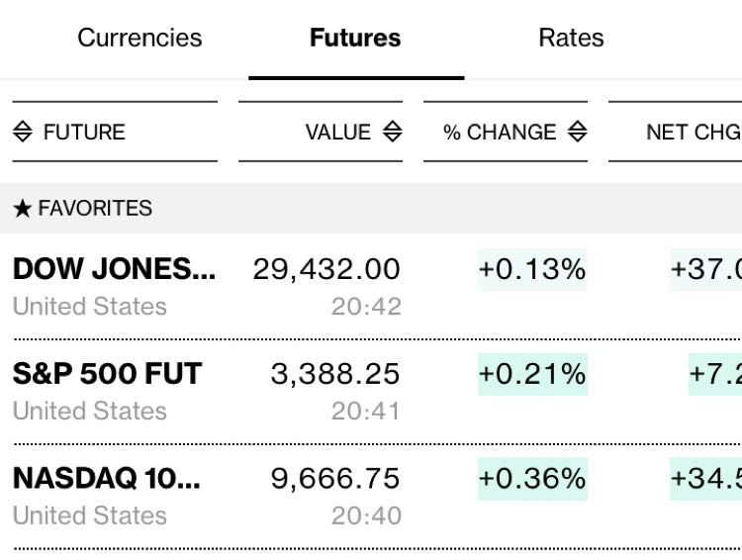Open the NASDAQ 100 futures row link
This screenshot has height=560, width=742.
click(x=106, y=478)
